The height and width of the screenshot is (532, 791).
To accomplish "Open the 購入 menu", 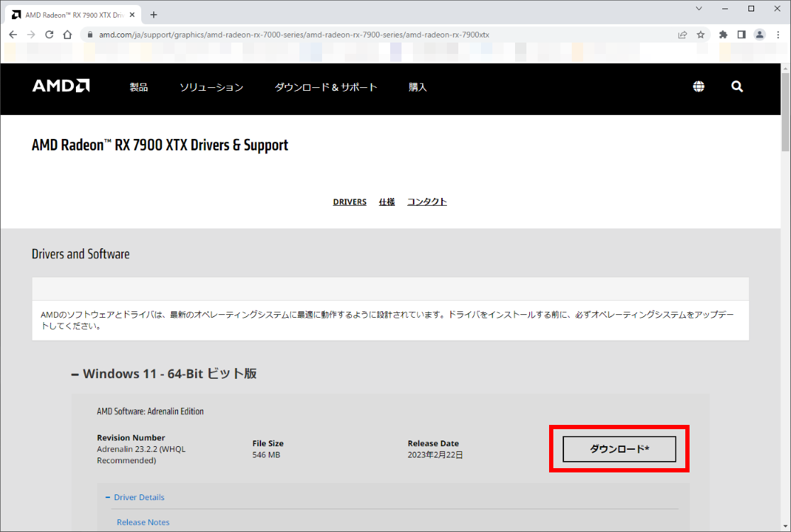I will [418, 87].
